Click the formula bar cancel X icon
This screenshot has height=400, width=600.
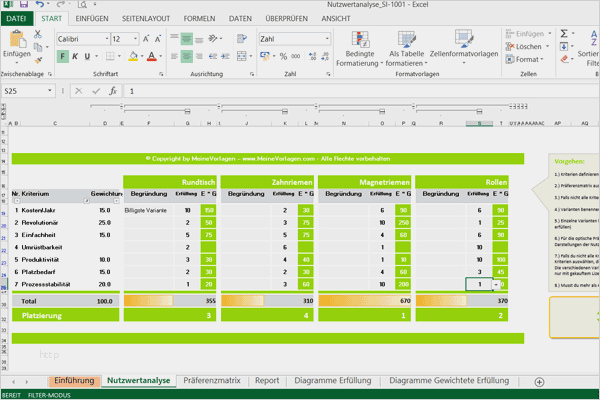click(79, 91)
